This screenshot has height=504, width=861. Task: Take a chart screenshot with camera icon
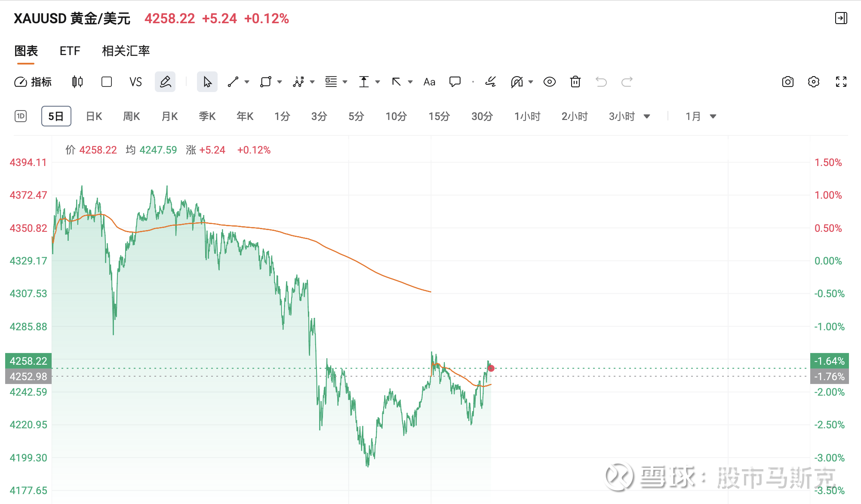click(787, 82)
